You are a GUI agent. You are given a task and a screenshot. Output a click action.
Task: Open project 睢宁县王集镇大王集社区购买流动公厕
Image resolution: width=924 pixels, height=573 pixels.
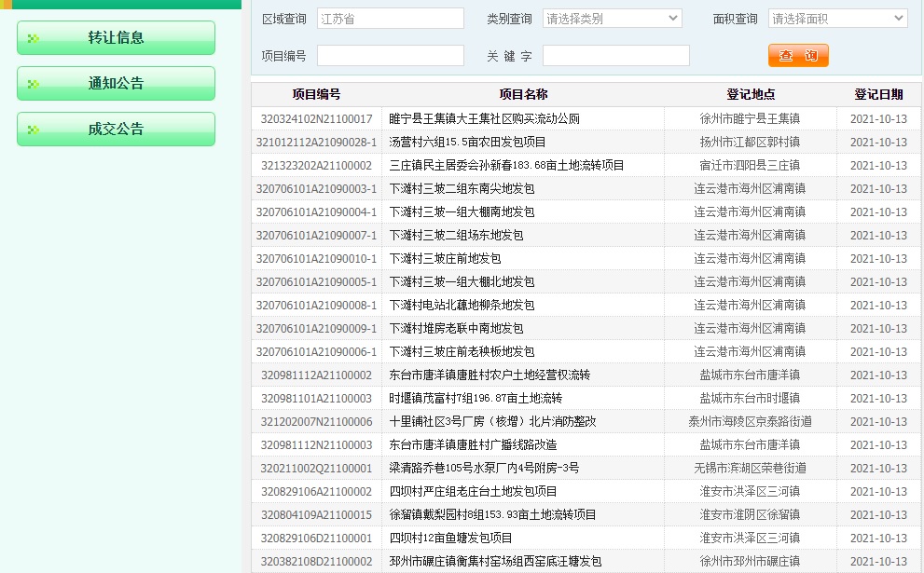(x=484, y=119)
